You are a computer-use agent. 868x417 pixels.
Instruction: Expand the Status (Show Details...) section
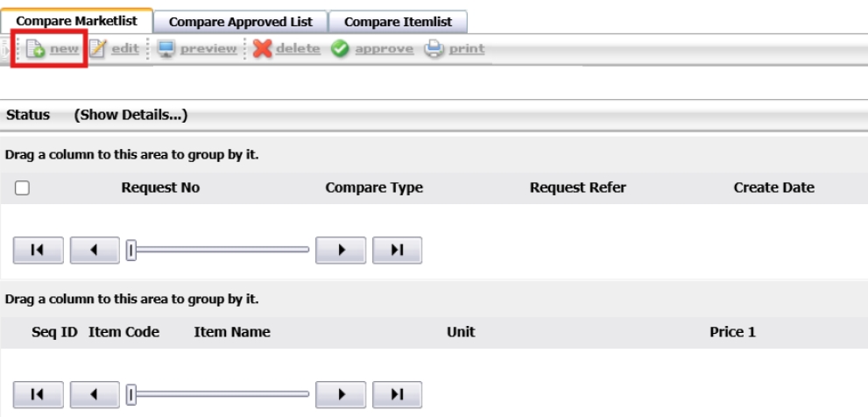[x=131, y=115]
